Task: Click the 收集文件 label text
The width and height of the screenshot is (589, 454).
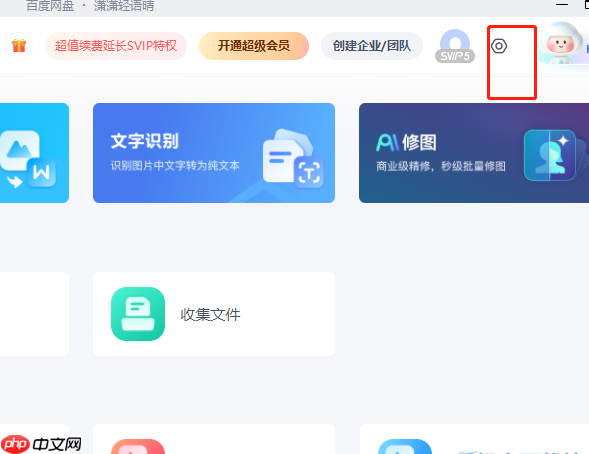Action: click(x=210, y=314)
